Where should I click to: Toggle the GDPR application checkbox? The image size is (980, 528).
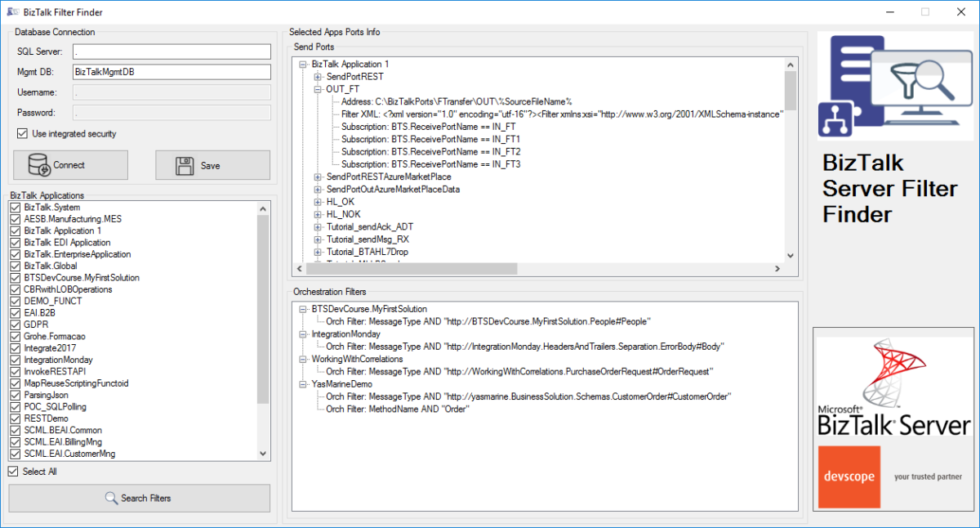click(14, 324)
